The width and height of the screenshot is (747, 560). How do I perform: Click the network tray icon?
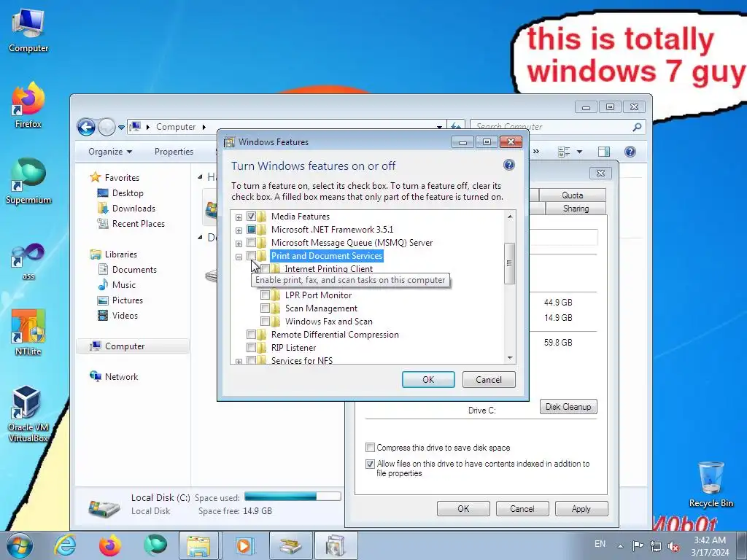click(656, 545)
